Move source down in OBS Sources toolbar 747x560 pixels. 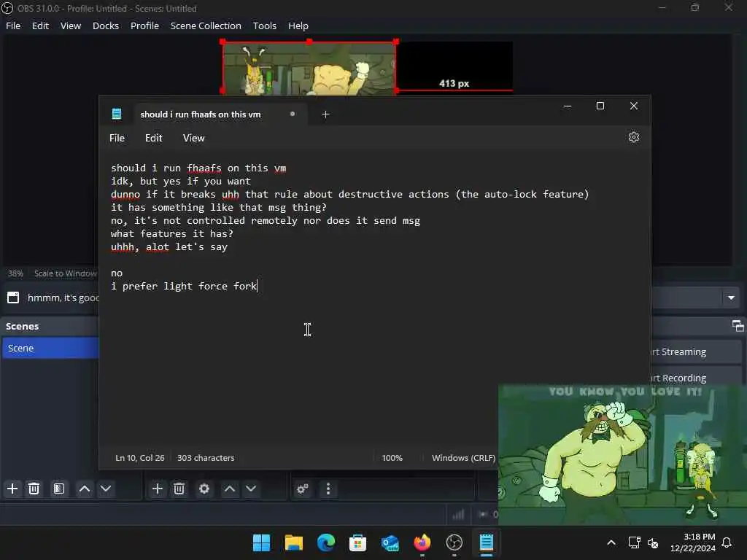[x=251, y=489]
